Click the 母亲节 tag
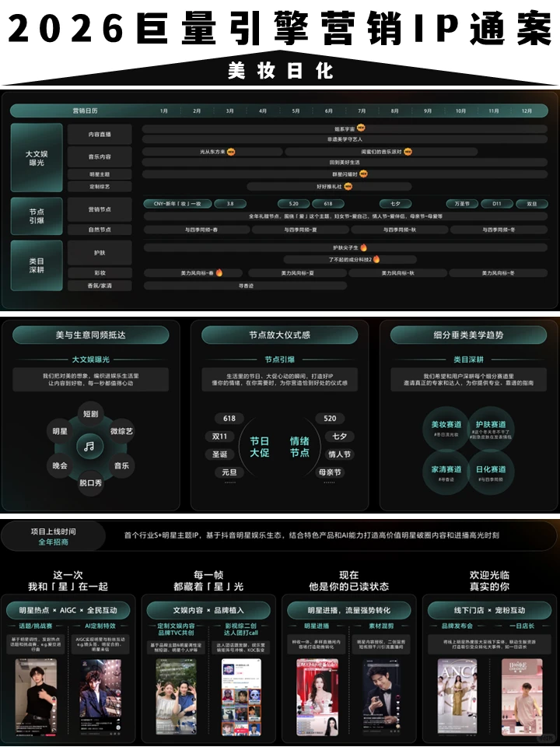Screen dimensions: 560x747 [330, 472]
